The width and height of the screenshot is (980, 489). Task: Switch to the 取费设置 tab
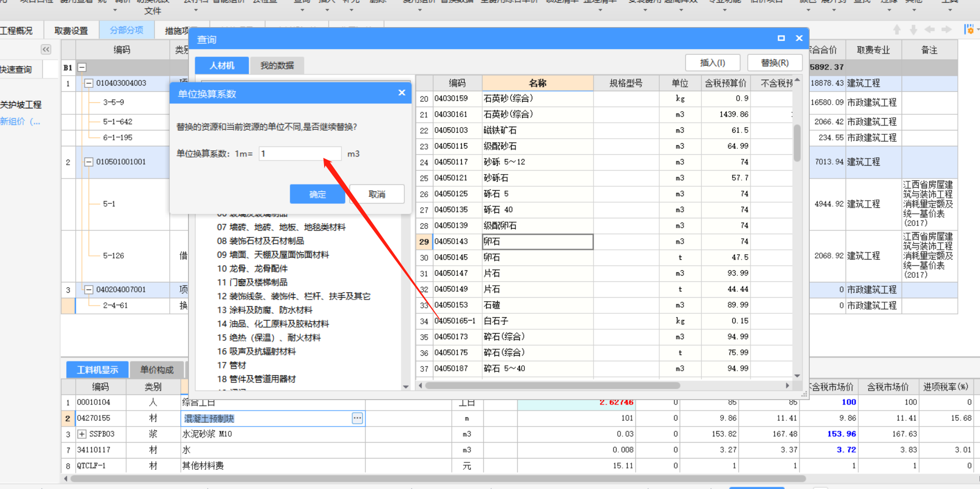[x=71, y=30]
